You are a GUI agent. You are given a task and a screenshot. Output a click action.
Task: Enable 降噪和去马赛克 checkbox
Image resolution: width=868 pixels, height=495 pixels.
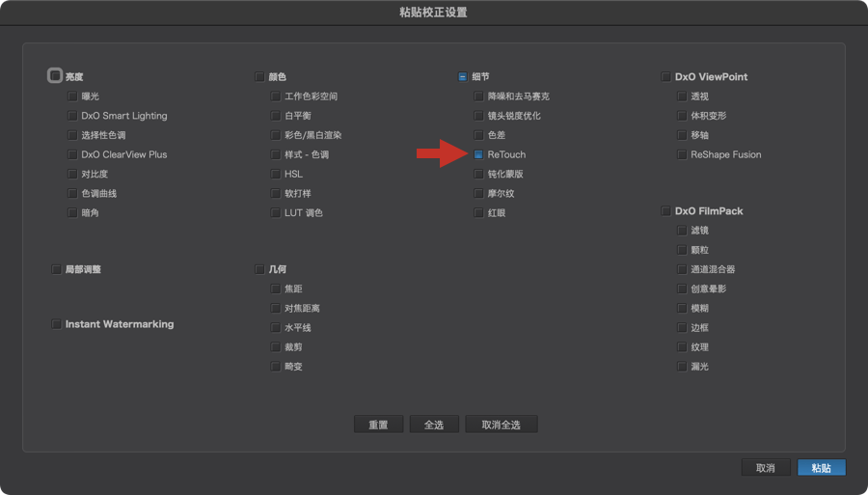click(478, 96)
